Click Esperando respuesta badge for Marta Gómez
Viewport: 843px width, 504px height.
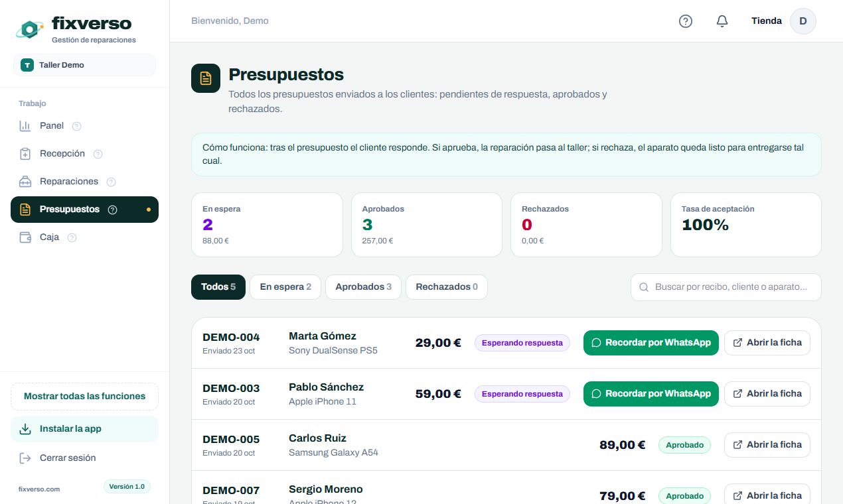[x=522, y=343]
